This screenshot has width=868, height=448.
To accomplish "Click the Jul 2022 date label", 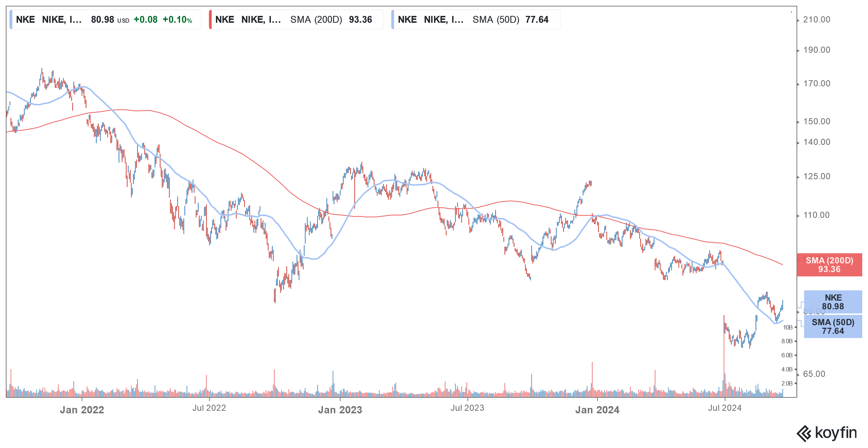I will 209,408.
